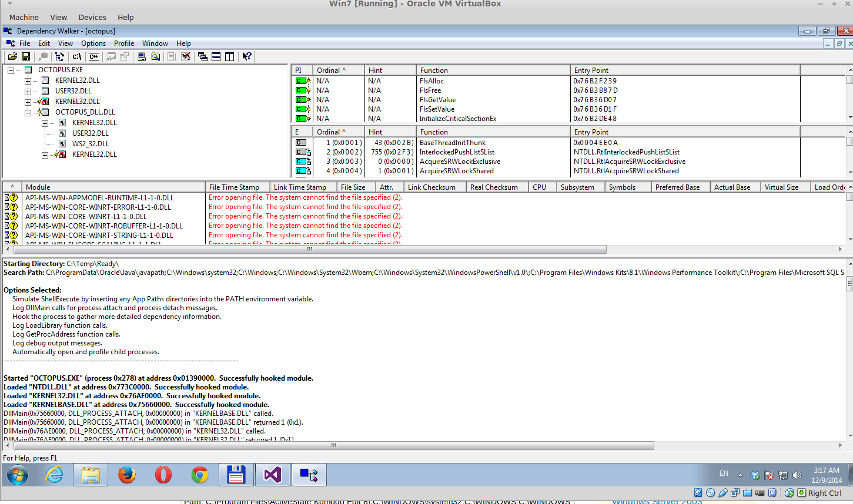
Task: Expand the first KERNEL32.DLL node under OCTOPUS.EXE
Action: click(x=28, y=80)
